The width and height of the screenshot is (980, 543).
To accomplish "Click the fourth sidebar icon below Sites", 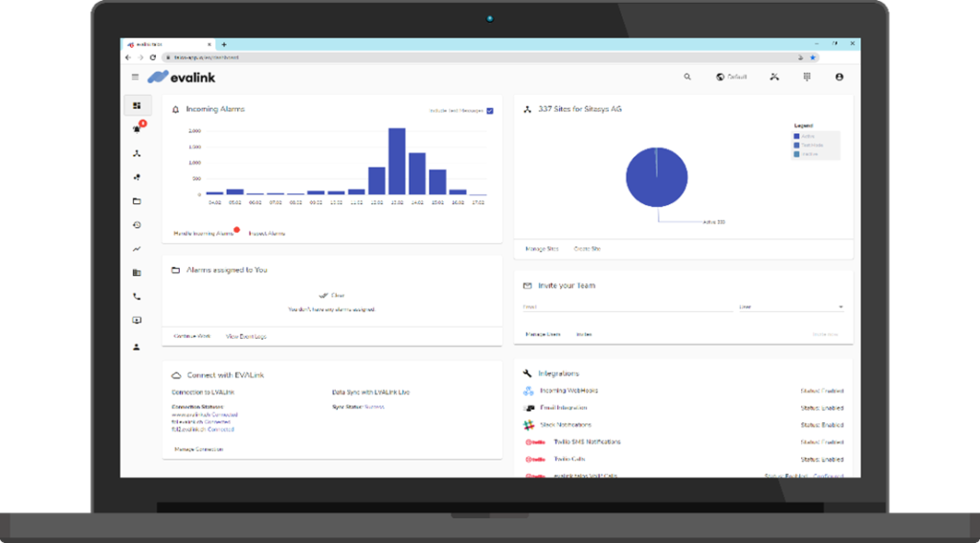I will click(x=137, y=178).
